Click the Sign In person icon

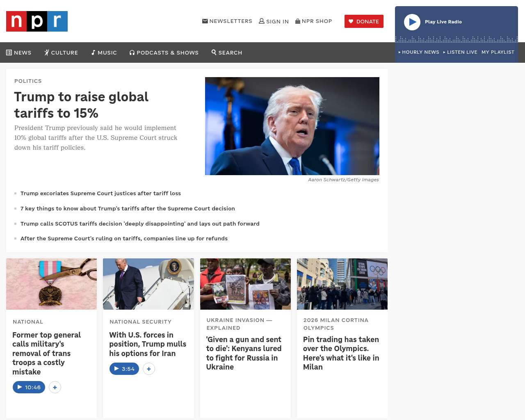pos(262,21)
